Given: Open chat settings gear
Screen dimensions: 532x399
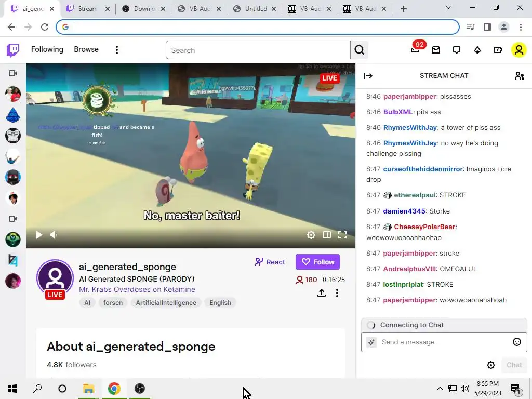Looking at the screenshot, I should tap(490, 365).
